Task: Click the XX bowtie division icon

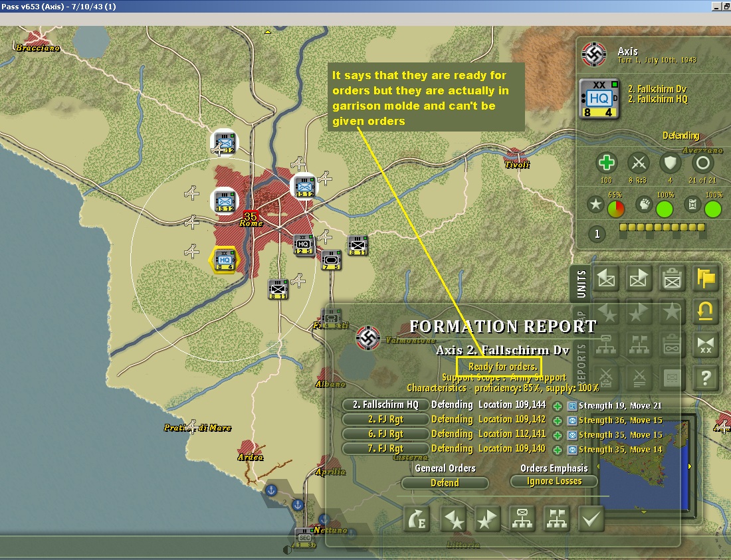Action: [705, 345]
